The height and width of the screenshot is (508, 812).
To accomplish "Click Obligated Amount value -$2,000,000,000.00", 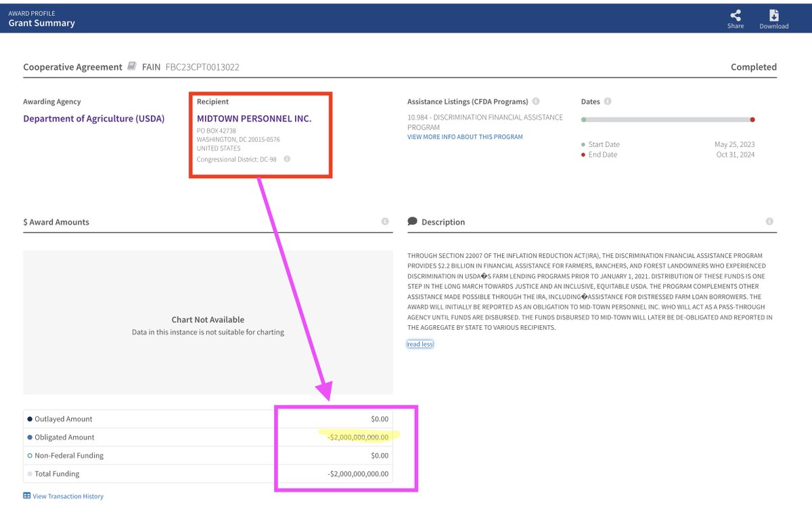I will coord(358,438).
